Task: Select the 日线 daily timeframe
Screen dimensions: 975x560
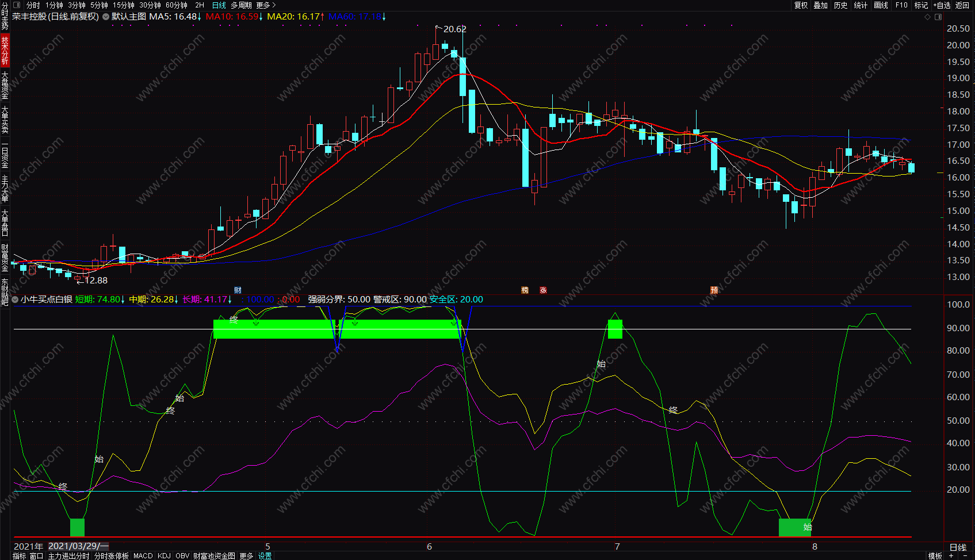Action: pos(219,5)
